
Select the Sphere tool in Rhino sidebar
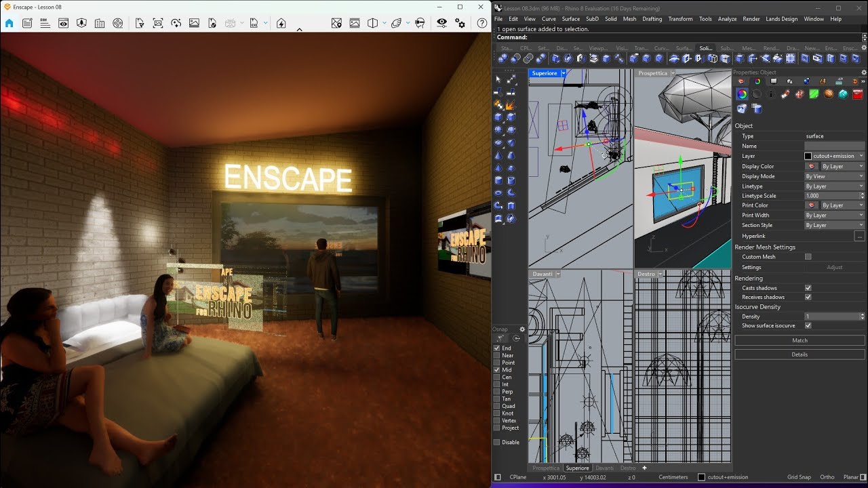[x=498, y=129]
